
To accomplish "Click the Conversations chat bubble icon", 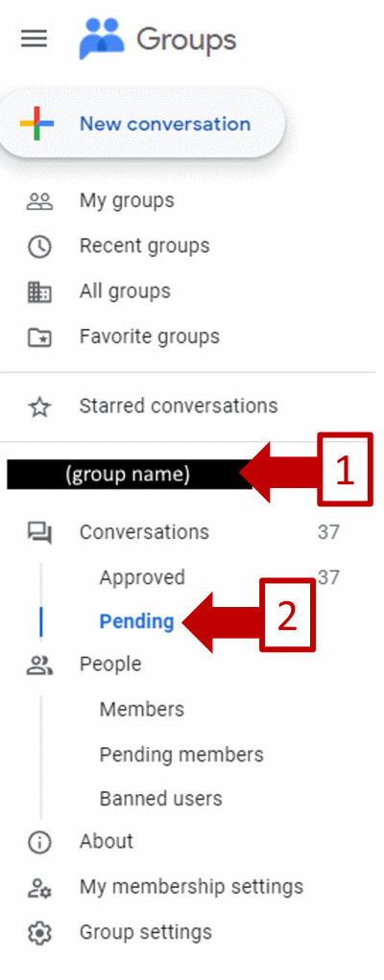I will (x=39, y=533).
